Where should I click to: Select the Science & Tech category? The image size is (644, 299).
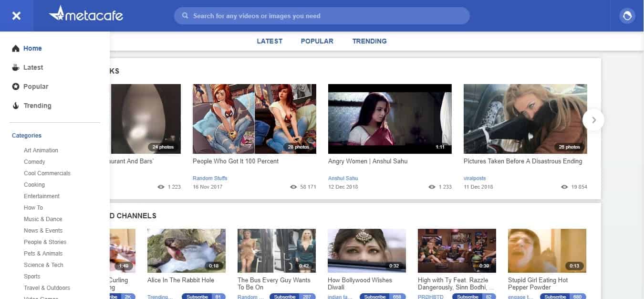[x=43, y=265]
